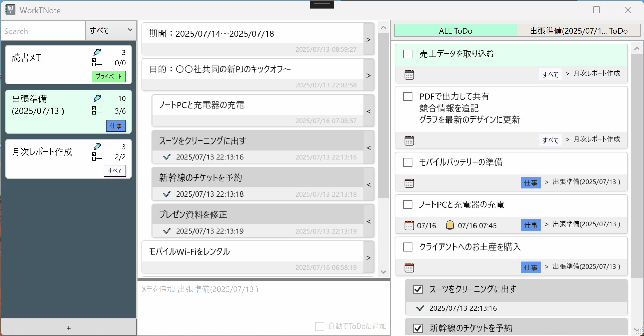Click memo list scrollbar up arrow
644x336 pixels.
[383, 27]
